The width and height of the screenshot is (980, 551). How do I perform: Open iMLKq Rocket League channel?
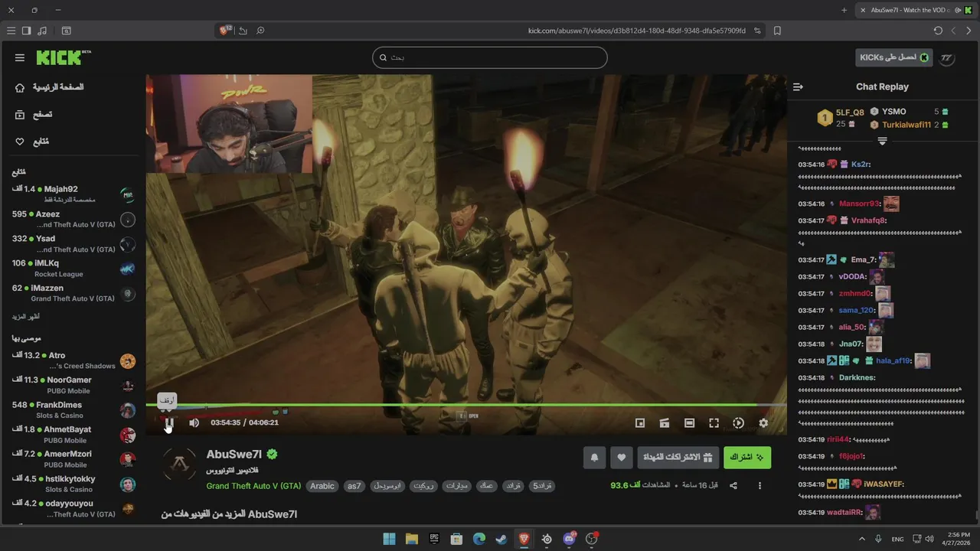73,268
